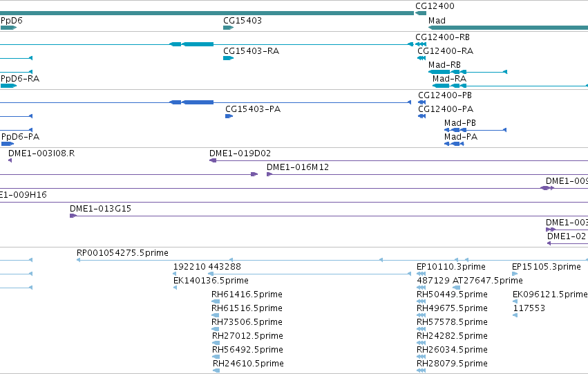Click the RH61416.5prime EST glyph
588x374 pixels.
pyautogui.click(x=216, y=301)
